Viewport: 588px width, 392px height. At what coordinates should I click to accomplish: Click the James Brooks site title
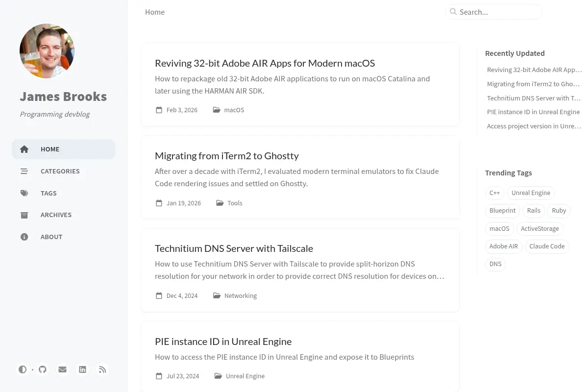[x=63, y=97]
